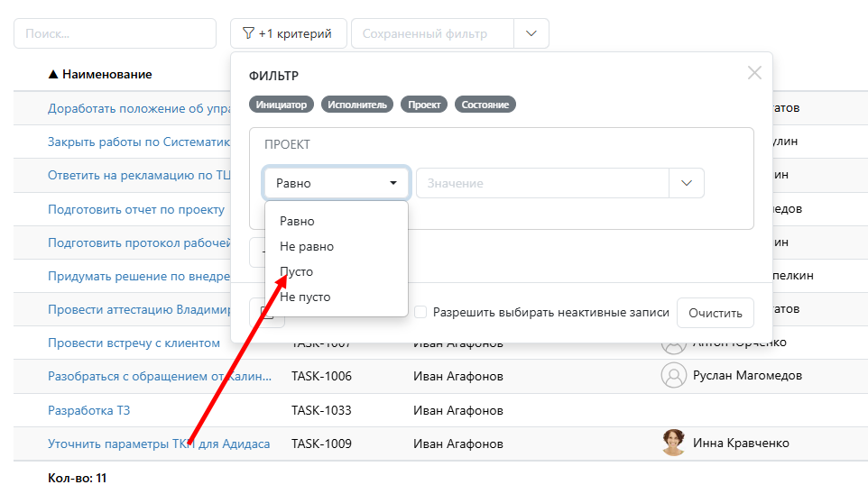Open task 'Ответить на рекламацию по ТЦ'

point(139,176)
